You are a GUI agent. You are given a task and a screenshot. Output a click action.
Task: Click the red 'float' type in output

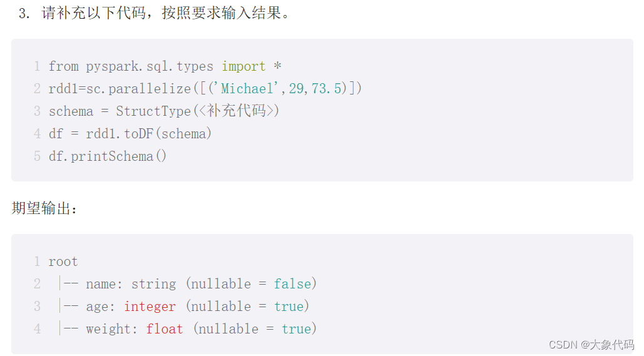point(164,329)
